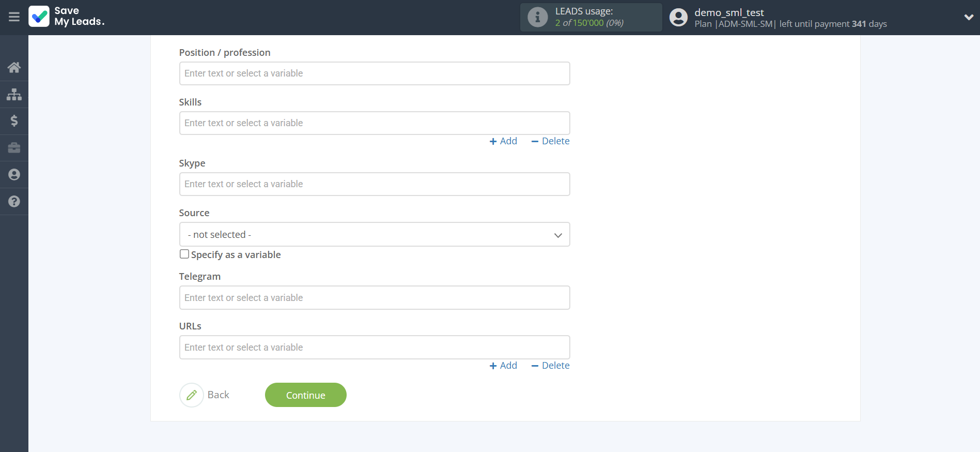This screenshot has height=452, width=980.
Task: Add another URLs field
Action: (x=503, y=366)
